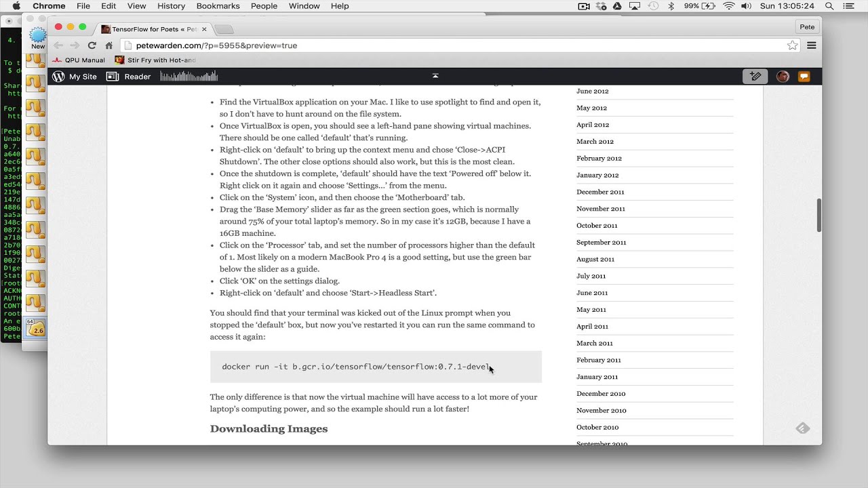Image resolution: width=868 pixels, height=488 pixels.
Task: Click the browser Forward arrow
Action: (75, 45)
